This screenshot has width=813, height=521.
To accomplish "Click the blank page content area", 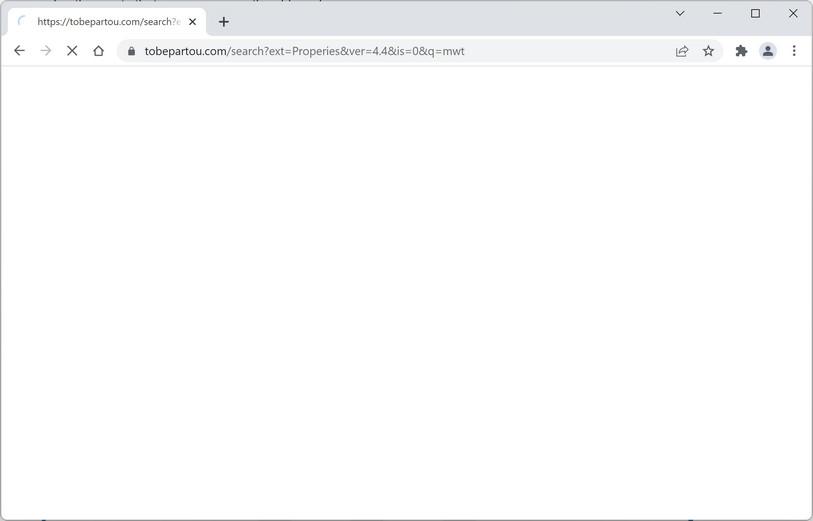I will point(406,292).
